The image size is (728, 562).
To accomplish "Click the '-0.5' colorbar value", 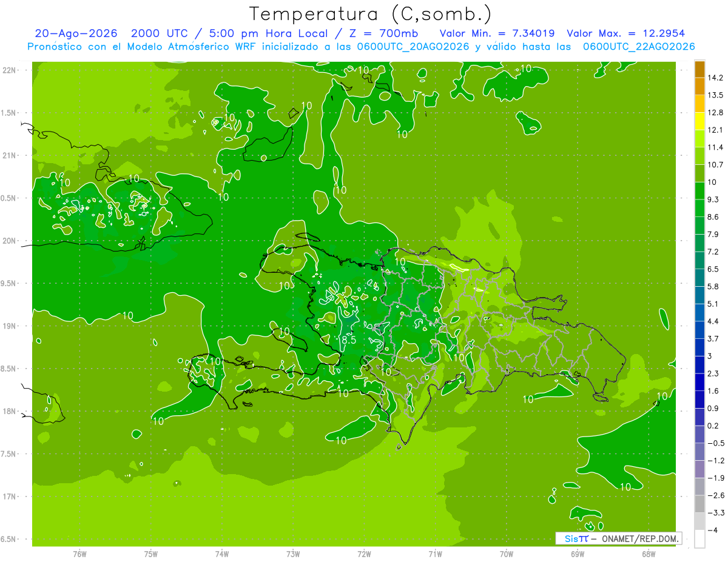I will pos(715,443).
